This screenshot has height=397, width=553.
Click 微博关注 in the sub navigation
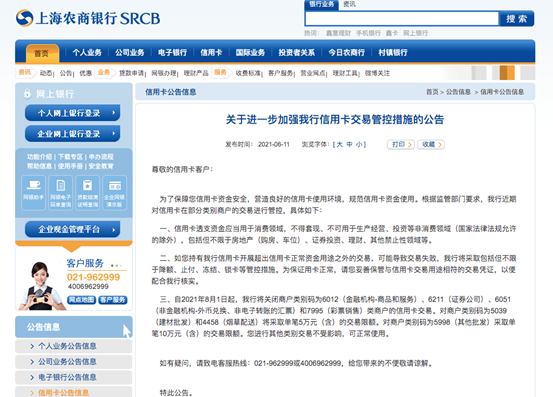[377, 73]
